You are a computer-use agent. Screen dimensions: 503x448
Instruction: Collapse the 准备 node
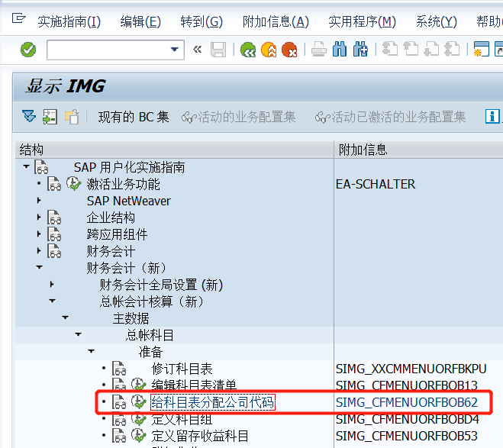[x=92, y=351]
